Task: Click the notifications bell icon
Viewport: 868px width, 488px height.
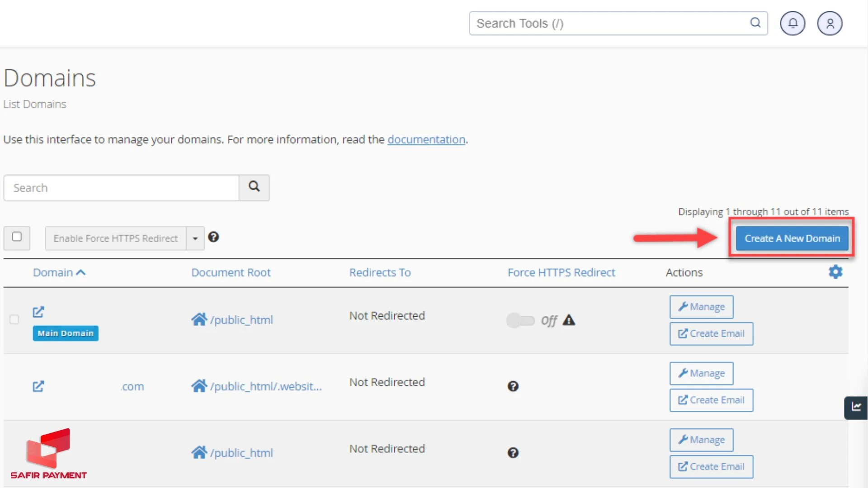Action: tap(793, 23)
